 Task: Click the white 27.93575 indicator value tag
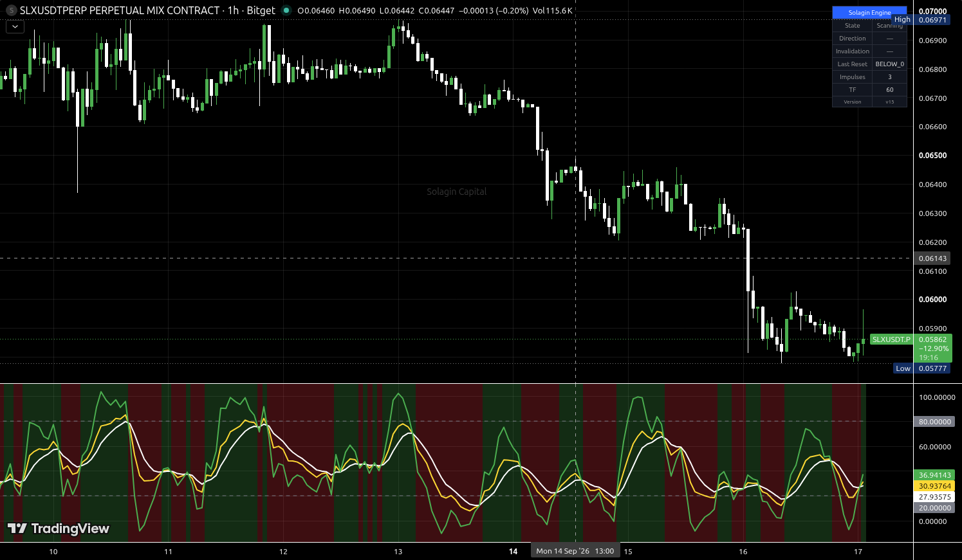tap(934, 497)
